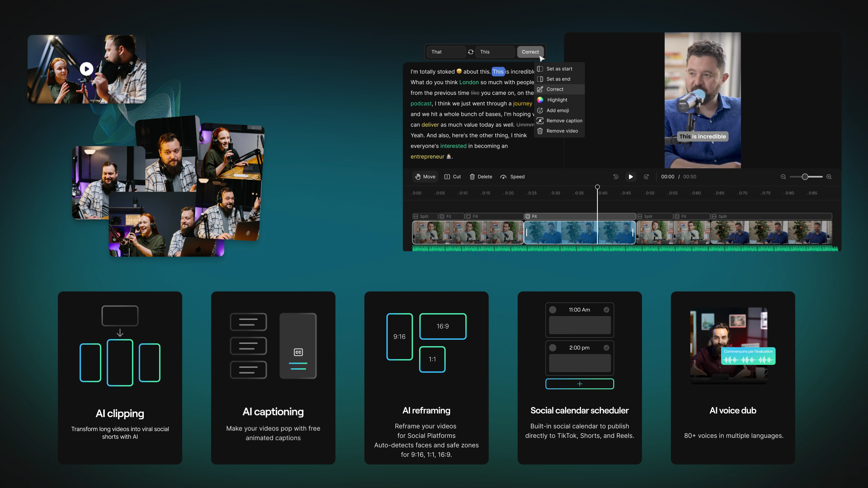Screen dimensions: 868x488
Task: Click the Set as end bracket icon
Action: 540,79
